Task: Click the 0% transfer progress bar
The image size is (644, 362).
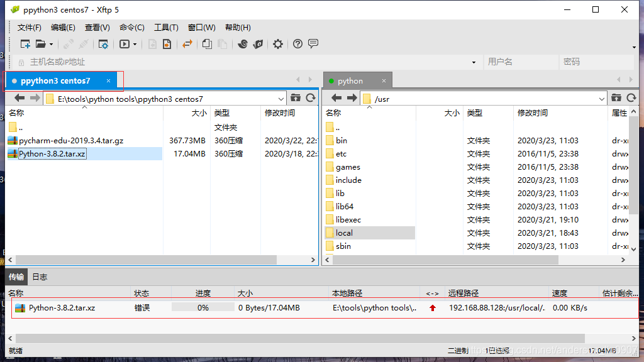Action: tap(203, 307)
